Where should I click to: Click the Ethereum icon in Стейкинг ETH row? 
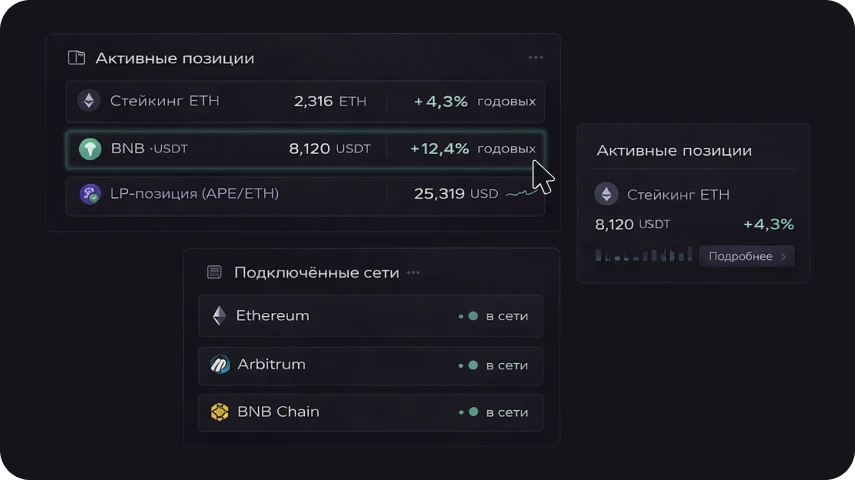pos(89,101)
